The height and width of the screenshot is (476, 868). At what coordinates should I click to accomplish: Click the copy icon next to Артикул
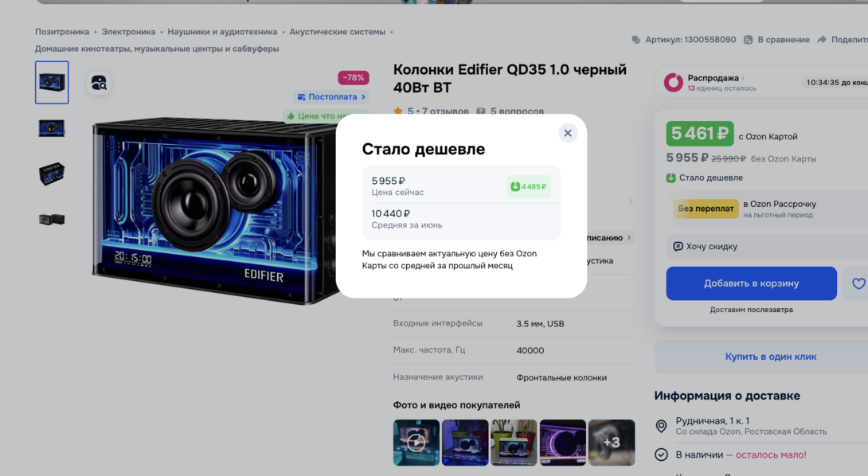(635, 40)
